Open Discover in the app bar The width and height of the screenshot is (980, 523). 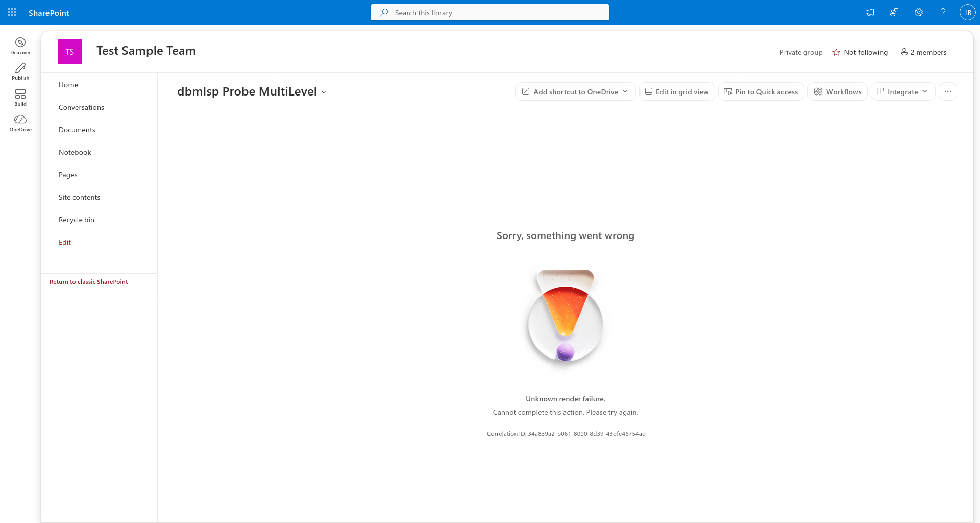click(20, 46)
